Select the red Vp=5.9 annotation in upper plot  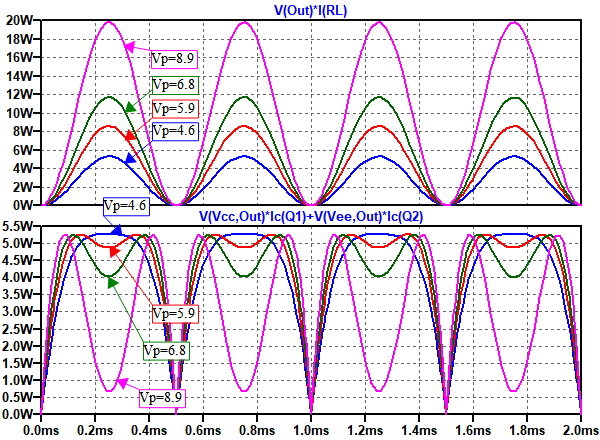[x=174, y=107]
